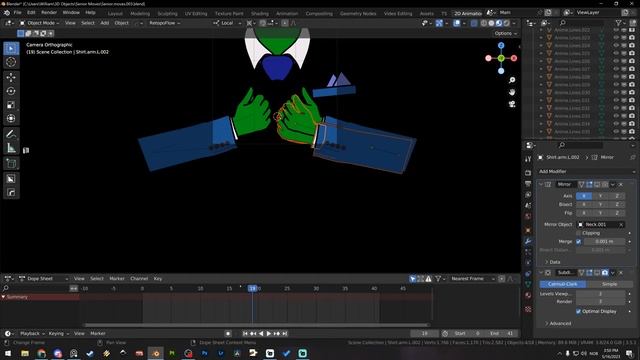Switch to the Geometry Nodes workspace tab
The width and height of the screenshot is (640, 360).
358,13
